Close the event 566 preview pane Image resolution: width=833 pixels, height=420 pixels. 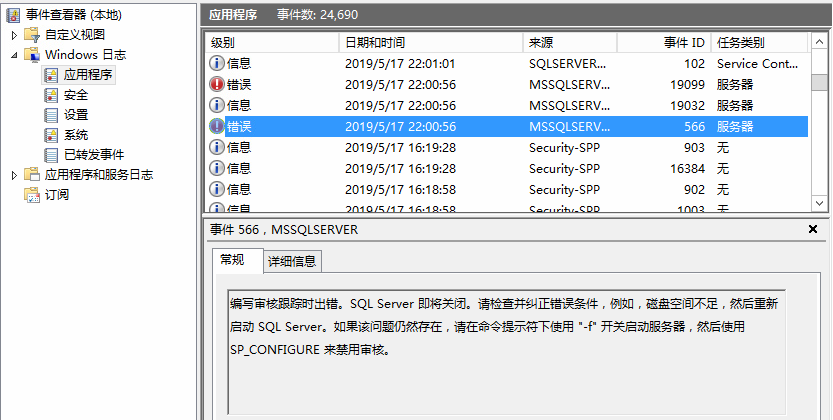[x=813, y=229]
